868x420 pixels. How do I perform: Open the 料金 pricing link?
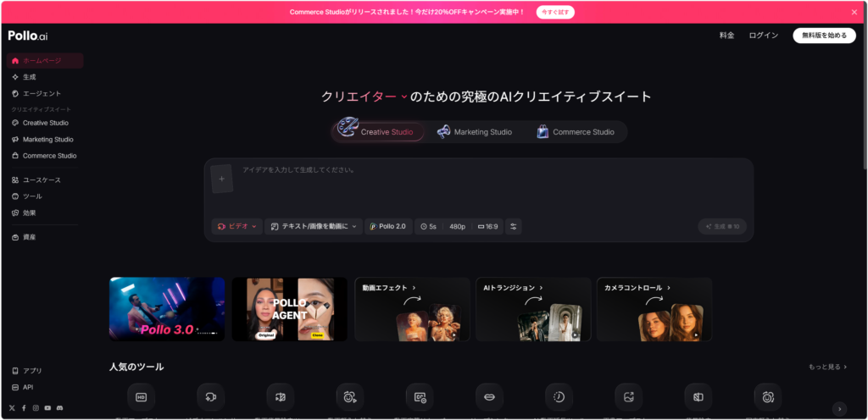coord(726,36)
